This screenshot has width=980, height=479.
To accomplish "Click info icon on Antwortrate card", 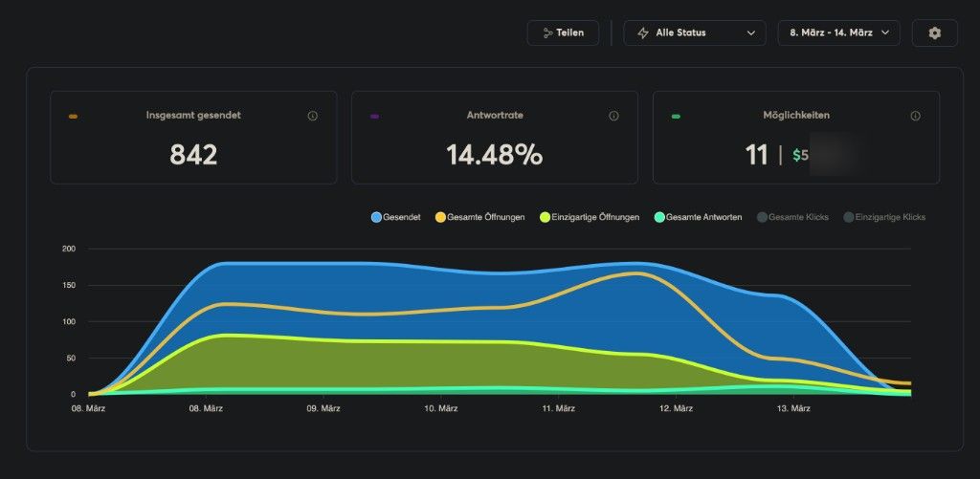I will point(613,116).
